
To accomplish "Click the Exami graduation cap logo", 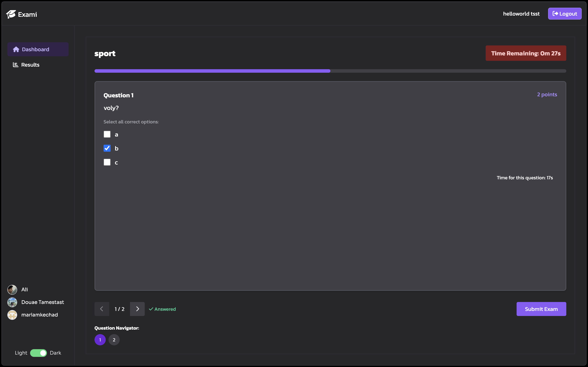I will pyautogui.click(x=11, y=14).
